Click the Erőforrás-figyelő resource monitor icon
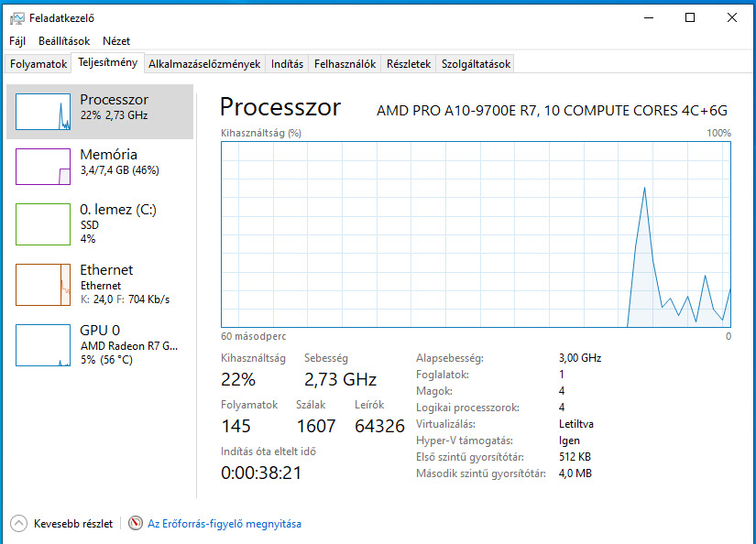Screen dimensions: 756x544 [x=136, y=524]
